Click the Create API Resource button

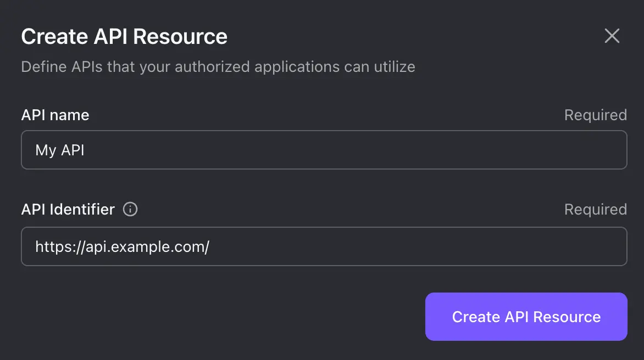point(525,317)
